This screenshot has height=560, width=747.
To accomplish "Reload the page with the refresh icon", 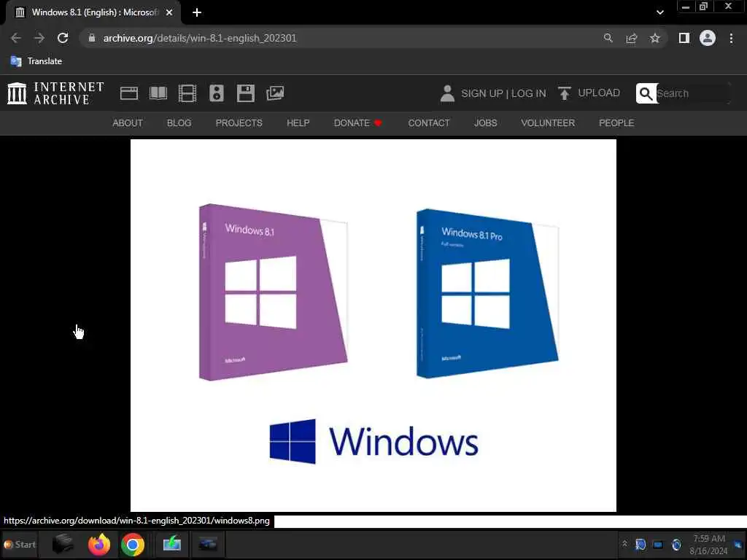I will point(63,38).
